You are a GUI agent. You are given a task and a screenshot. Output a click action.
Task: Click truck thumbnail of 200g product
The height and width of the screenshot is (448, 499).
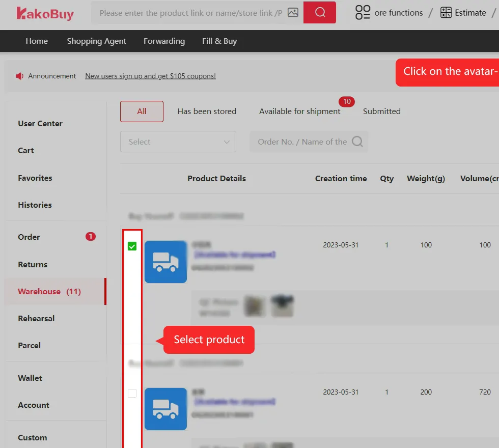coord(165,409)
